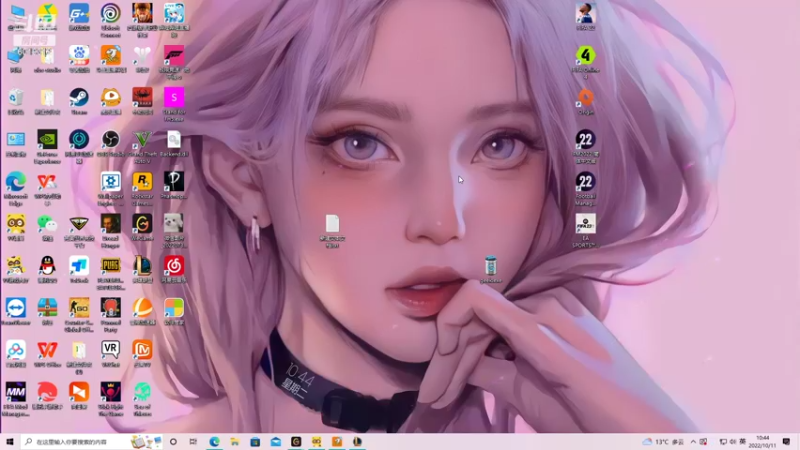Open the Recycle Bin icon
Image resolution: width=800 pixels, height=450 pixels.
point(16,101)
